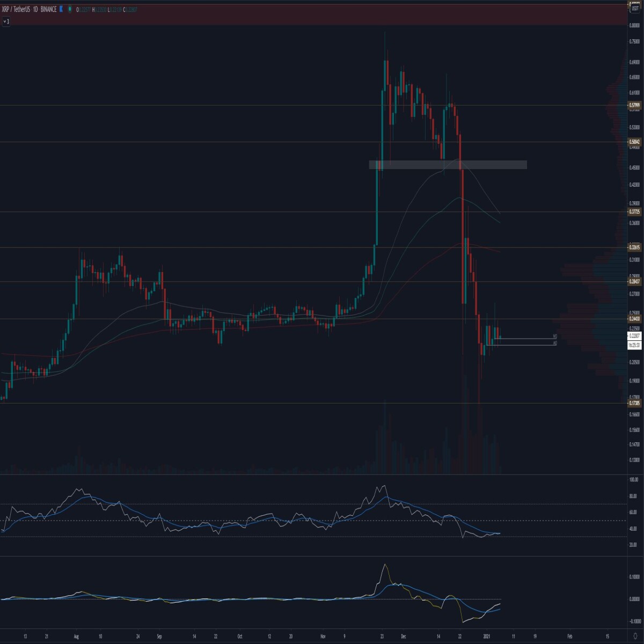Click the current price label 0.22807

coord(634,336)
